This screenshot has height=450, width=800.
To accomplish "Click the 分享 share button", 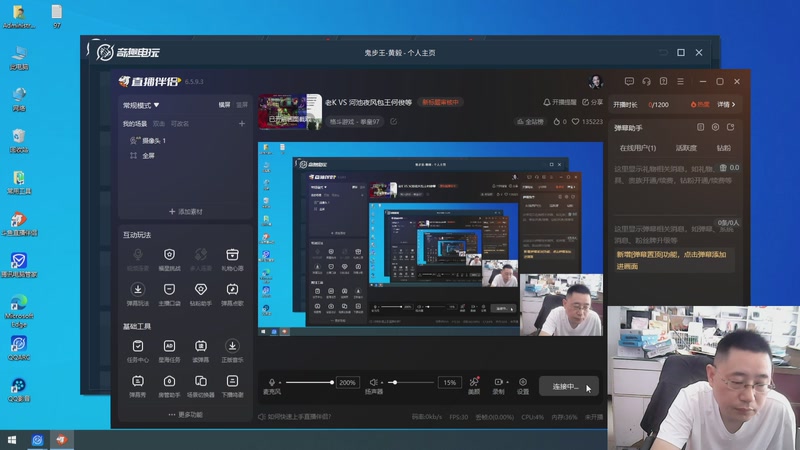I will point(592,103).
